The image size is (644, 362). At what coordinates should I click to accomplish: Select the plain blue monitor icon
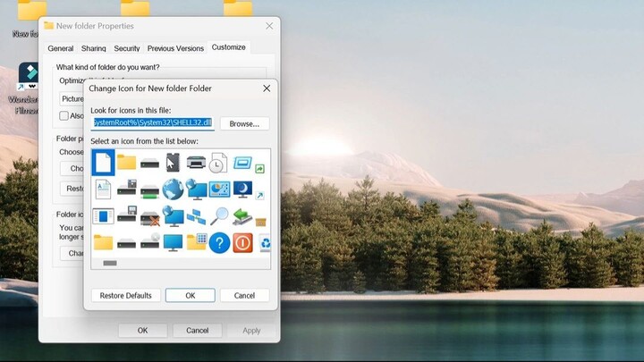tap(173, 242)
